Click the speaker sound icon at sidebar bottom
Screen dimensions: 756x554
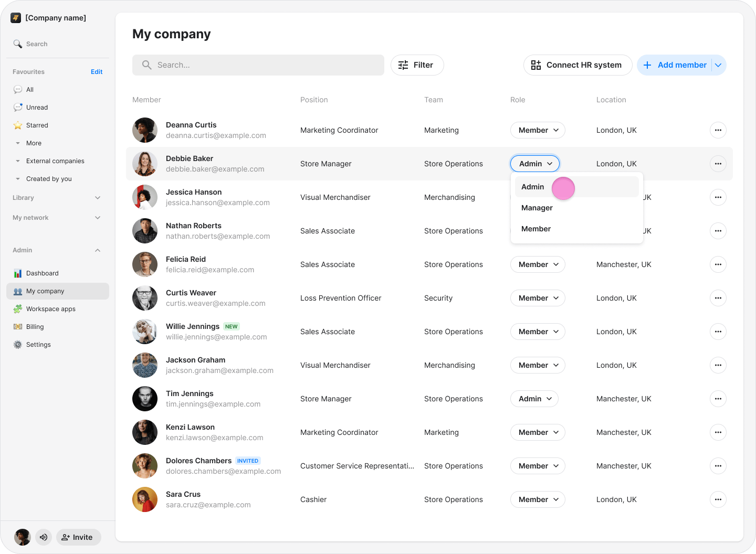(x=44, y=537)
